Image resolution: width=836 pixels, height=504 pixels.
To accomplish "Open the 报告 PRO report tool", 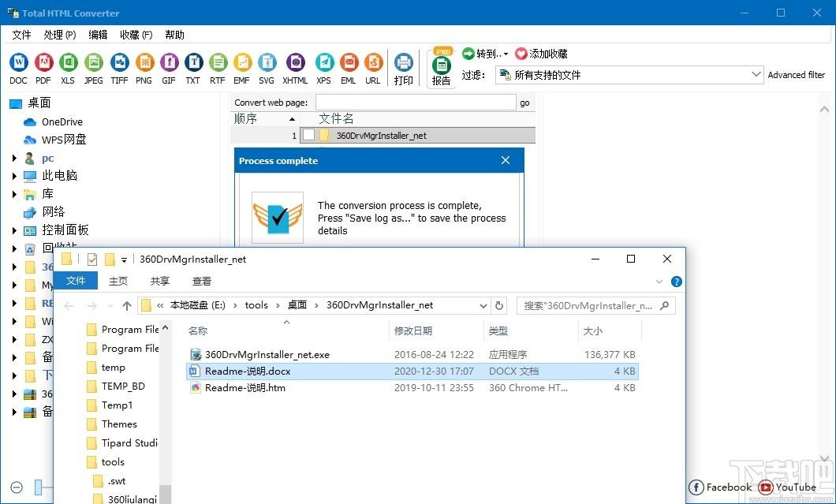I will coord(442,66).
